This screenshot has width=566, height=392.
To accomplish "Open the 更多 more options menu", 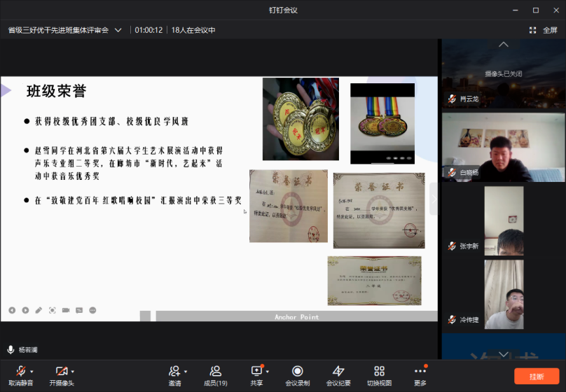I will (x=420, y=375).
